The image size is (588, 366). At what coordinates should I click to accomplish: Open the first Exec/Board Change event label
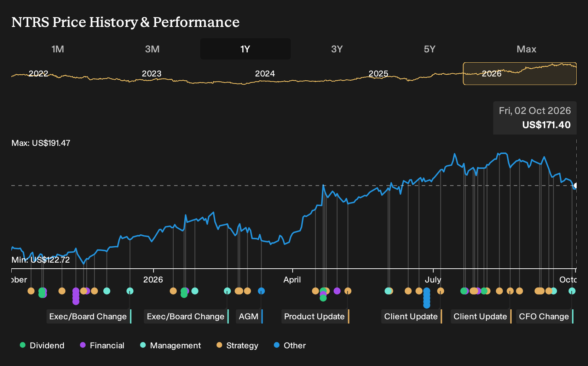click(89, 316)
